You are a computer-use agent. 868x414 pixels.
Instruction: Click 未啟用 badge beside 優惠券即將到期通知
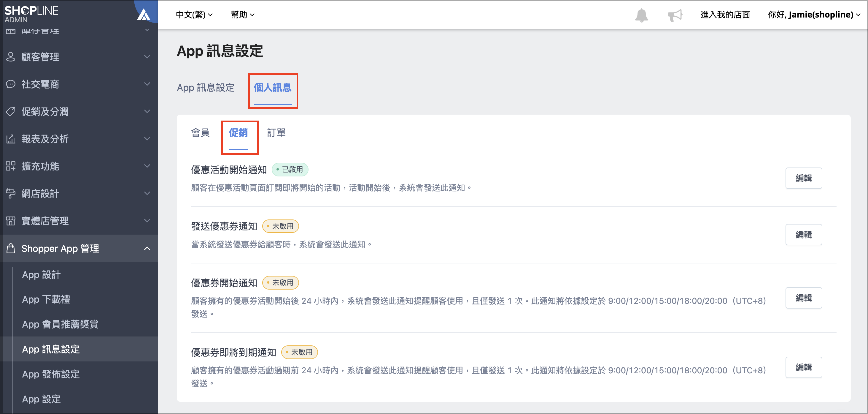coord(300,352)
